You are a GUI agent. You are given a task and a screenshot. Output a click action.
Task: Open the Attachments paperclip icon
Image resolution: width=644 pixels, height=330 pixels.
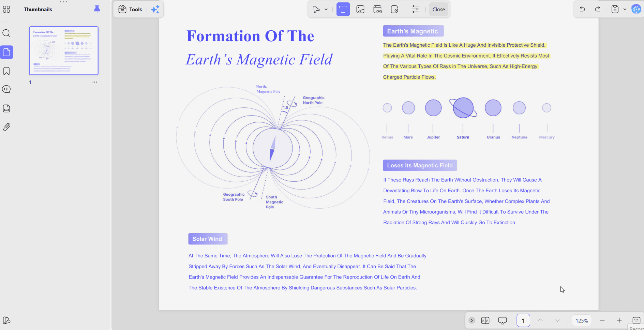point(6,127)
